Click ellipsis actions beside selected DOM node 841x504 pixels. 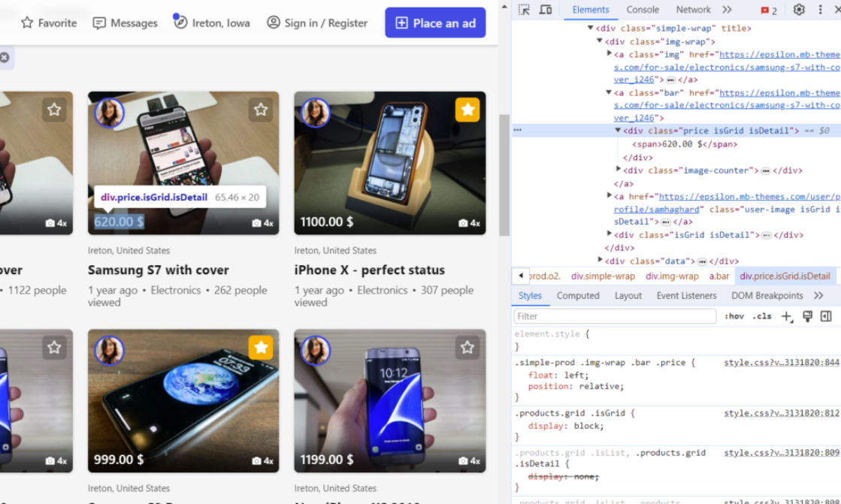pos(517,130)
